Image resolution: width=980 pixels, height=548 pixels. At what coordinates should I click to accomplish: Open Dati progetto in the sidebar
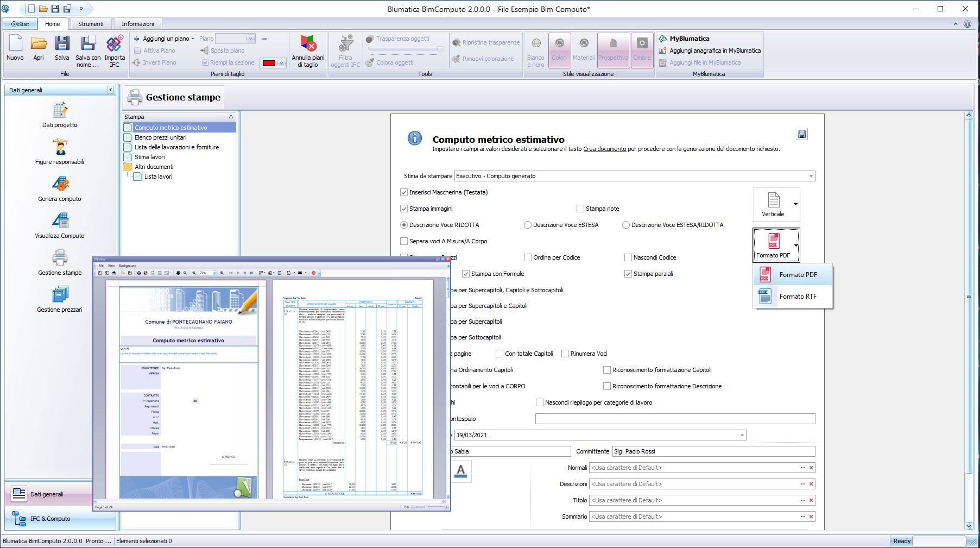click(60, 115)
